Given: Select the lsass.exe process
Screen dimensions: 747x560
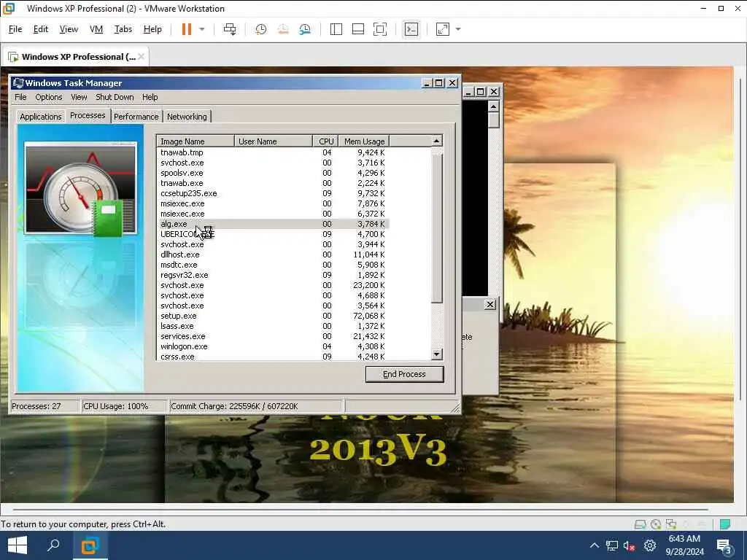Looking at the screenshot, I should point(273,326).
